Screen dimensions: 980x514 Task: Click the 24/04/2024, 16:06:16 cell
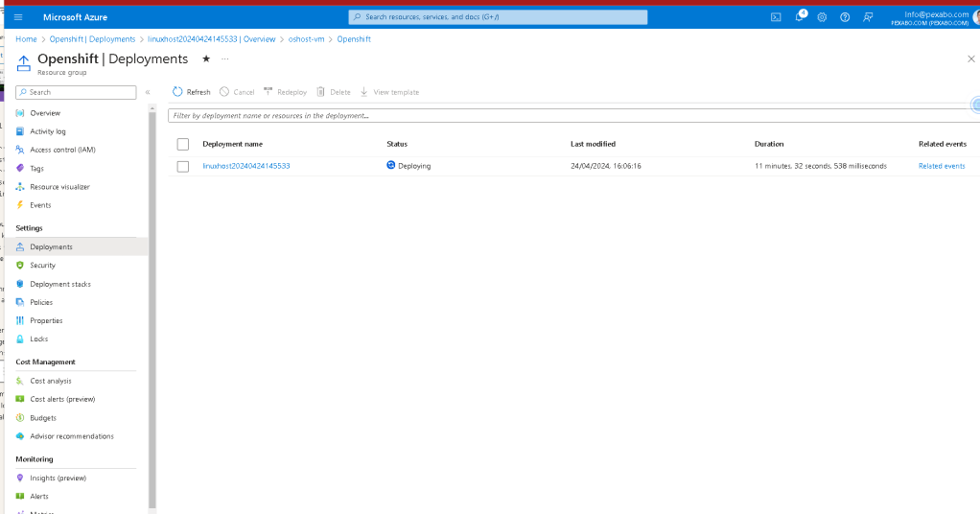(606, 166)
